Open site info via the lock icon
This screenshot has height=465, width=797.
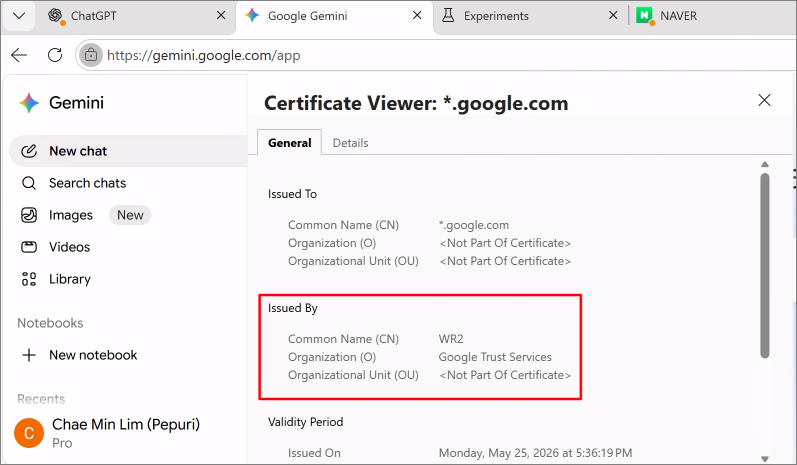point(91,55)
